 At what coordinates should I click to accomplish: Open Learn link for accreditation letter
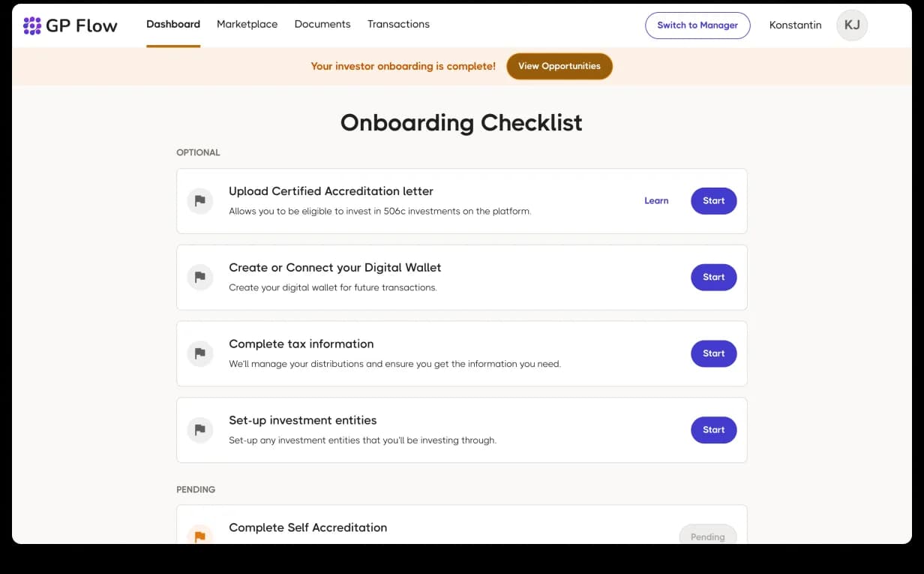point(656,200)
